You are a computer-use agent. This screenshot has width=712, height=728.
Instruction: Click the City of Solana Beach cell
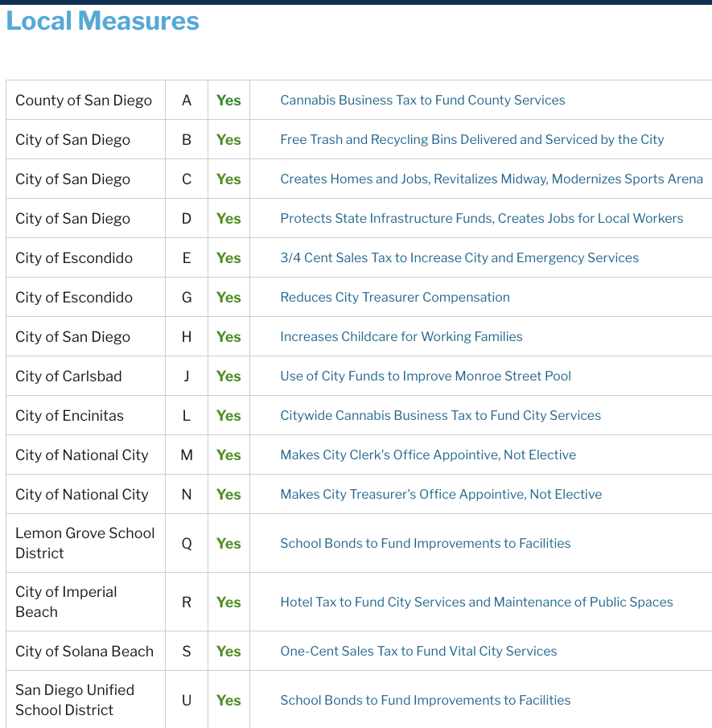point(84,652)
